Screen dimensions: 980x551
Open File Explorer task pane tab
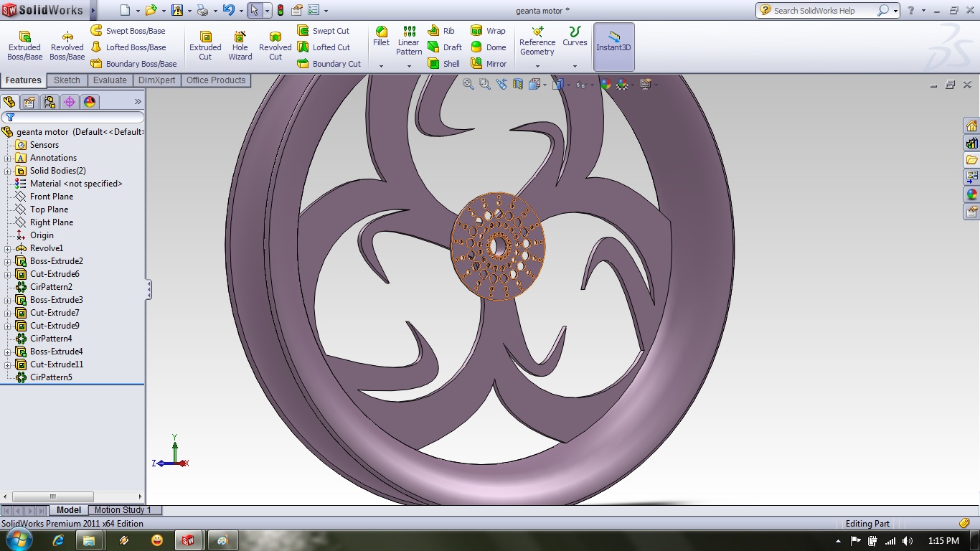pos(972,160)
